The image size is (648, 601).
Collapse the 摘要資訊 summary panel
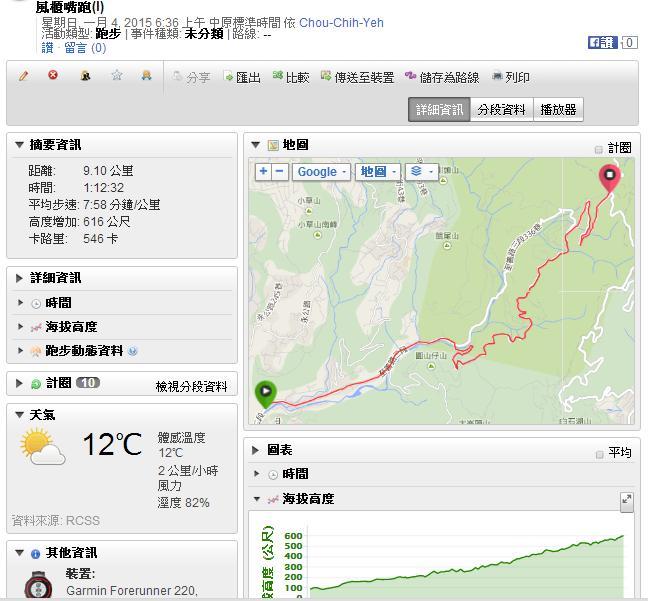19,145
